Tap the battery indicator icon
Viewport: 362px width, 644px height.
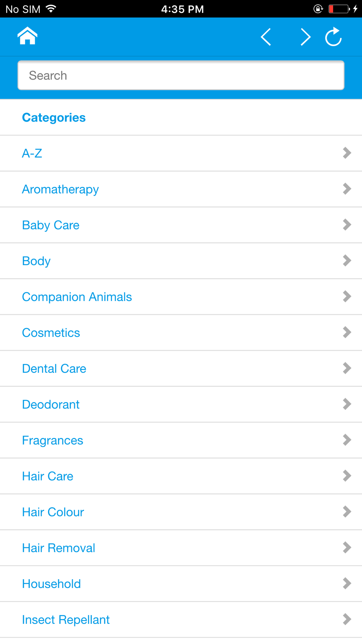pyautogui.click(x=339, y=9)
